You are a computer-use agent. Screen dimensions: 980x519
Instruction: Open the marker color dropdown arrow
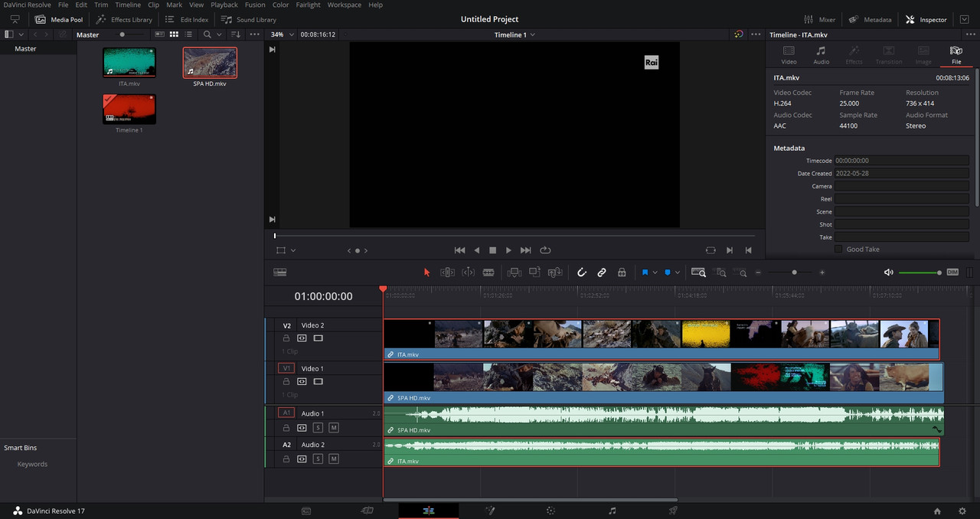(x=678, y=273)
